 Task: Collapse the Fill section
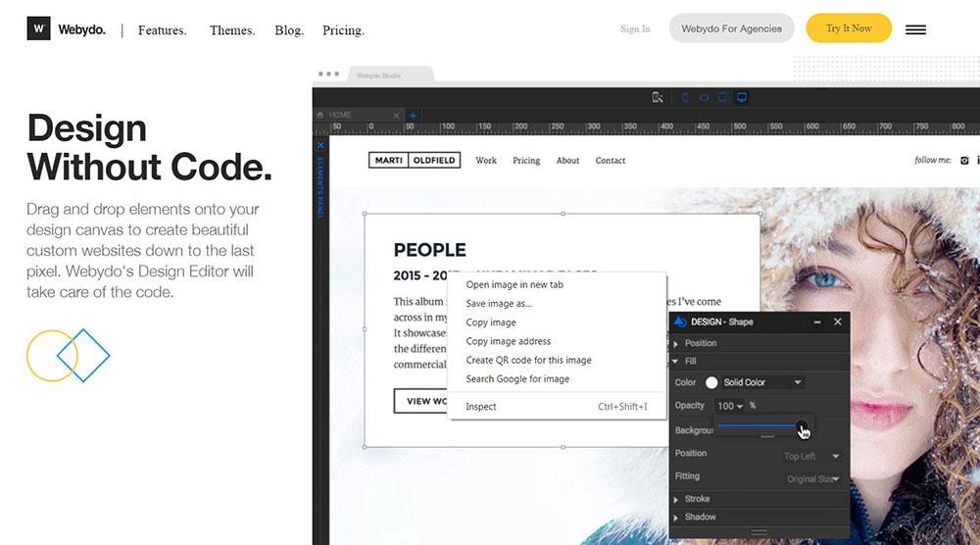click(759, 362)
